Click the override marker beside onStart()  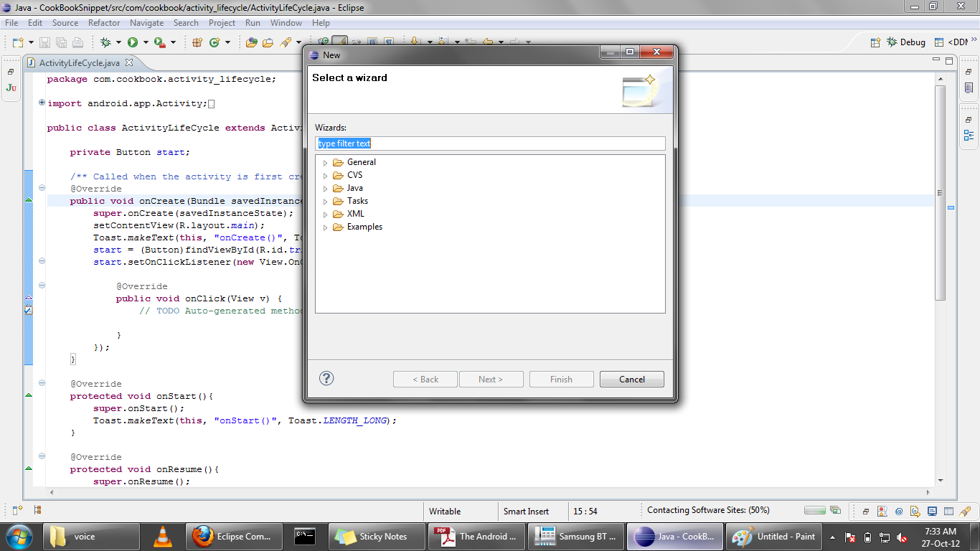[x=29, y=395]
